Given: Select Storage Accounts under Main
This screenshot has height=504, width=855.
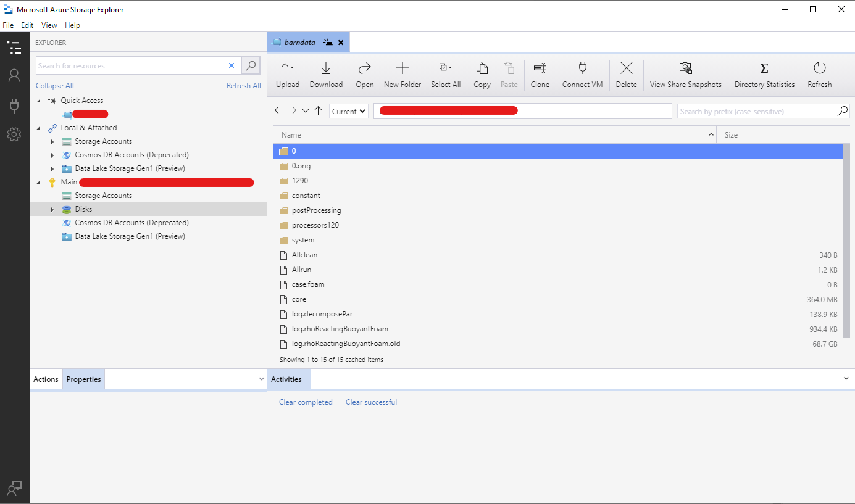Looking at the screenshot, I should [148, 196].
